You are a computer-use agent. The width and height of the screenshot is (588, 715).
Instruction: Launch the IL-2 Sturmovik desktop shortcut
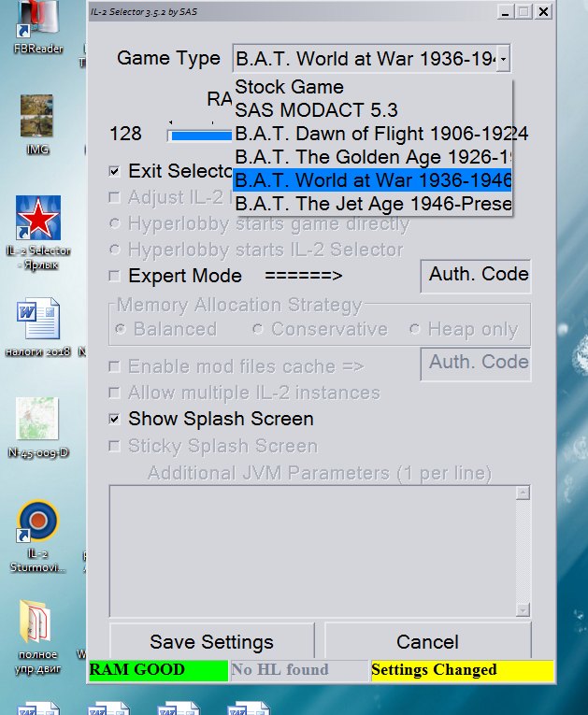[x=38, y=536]
